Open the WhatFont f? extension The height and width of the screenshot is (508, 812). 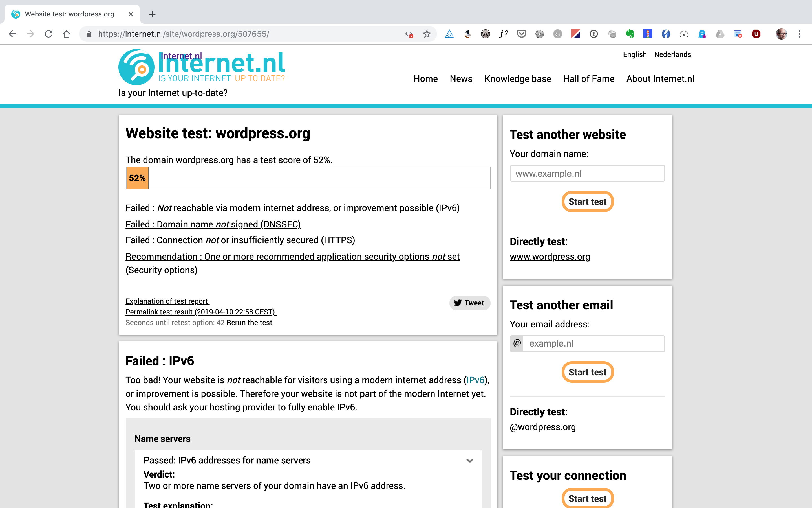point(503,34)
